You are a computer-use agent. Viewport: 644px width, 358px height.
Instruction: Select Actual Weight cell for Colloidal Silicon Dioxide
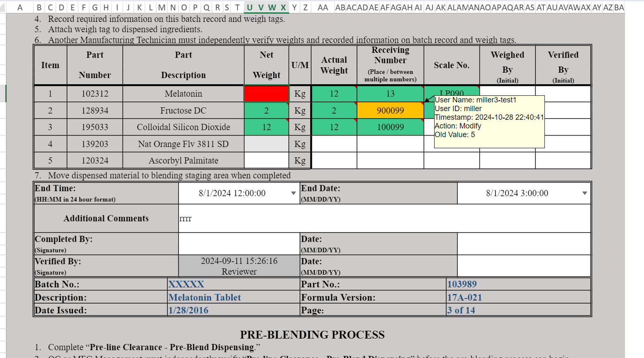pyautogui.click(x=334, y=127)
